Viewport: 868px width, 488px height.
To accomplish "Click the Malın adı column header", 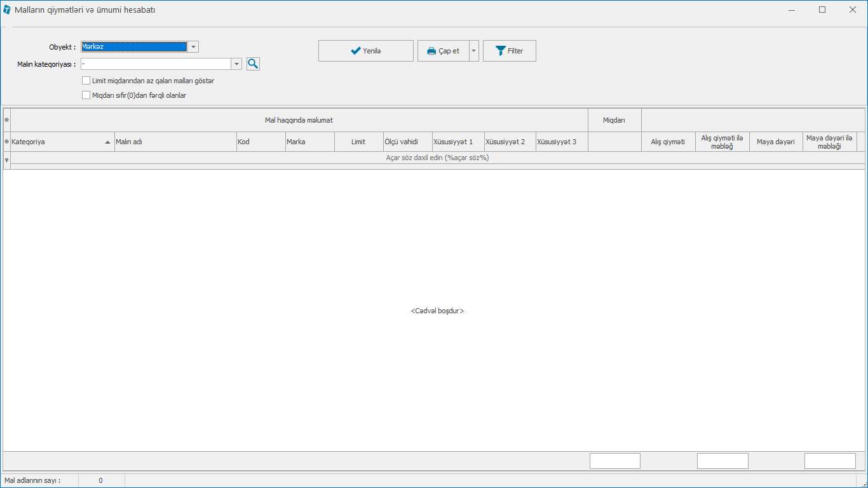I will coord(175,142).
